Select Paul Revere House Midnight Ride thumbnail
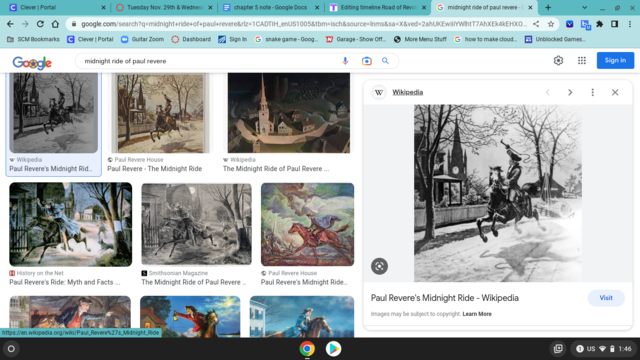This screenshot has height=360, width=640. [161, 113]
